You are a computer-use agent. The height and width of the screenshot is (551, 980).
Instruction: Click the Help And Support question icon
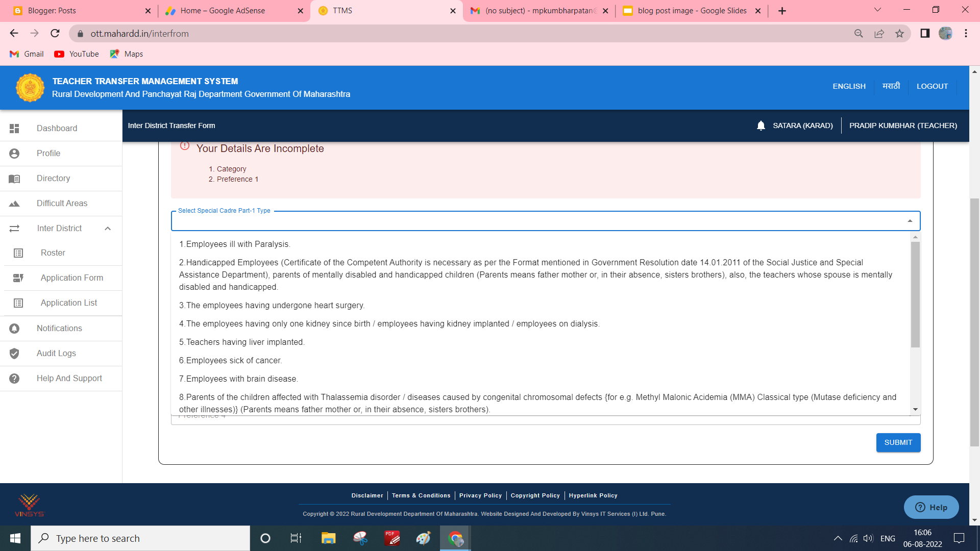(x=14, y=379)
